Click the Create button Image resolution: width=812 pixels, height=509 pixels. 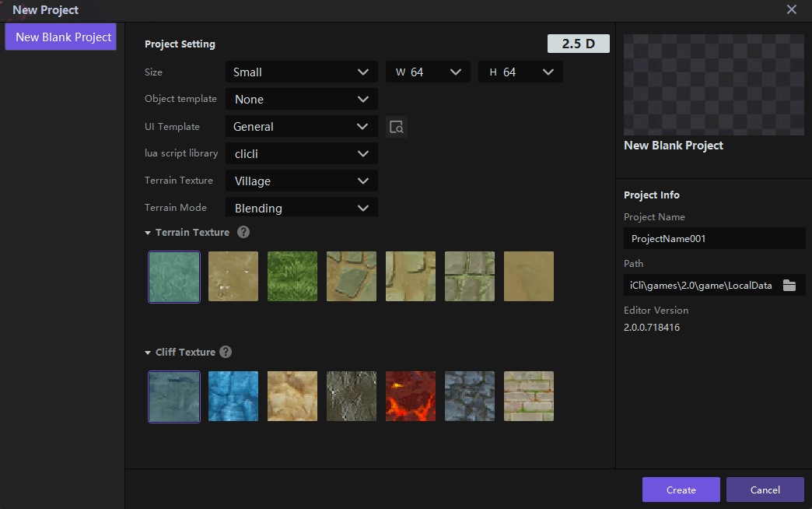click(x=681, y=490)
